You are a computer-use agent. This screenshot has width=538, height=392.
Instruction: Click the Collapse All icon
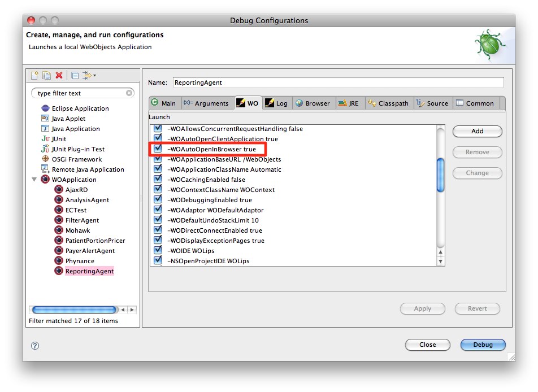click(75, 76)
